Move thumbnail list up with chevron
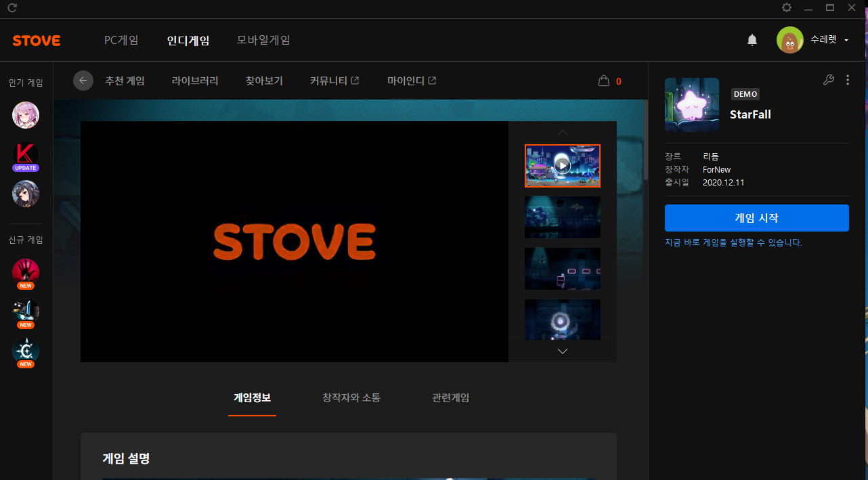868x480 pixels. tap(563, 132)
